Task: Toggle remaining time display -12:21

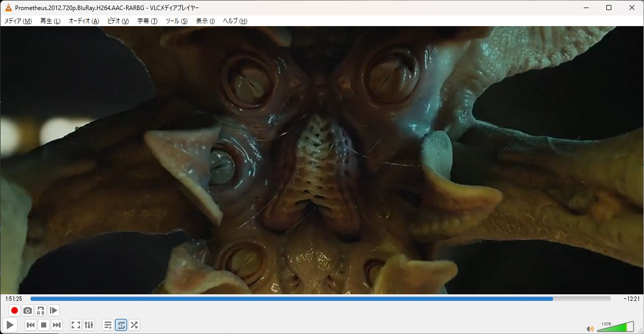Action: coord(631,298)
